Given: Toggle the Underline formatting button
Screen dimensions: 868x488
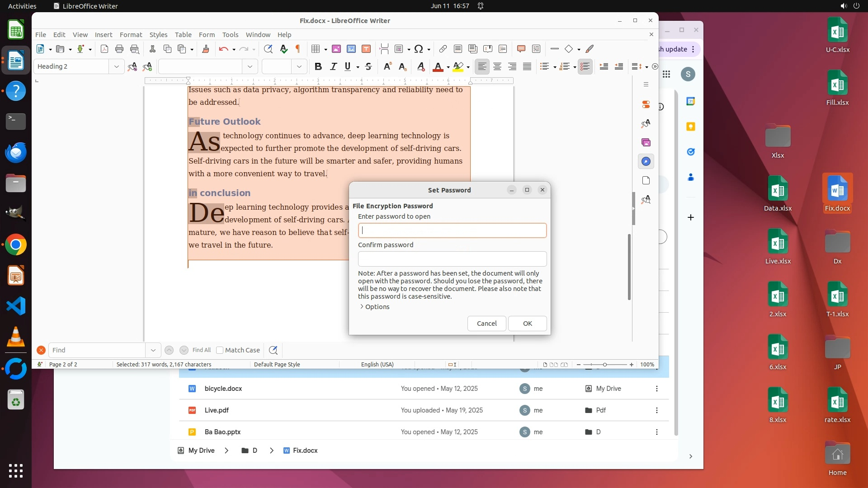Looking at the screenshot, I should (x=347, y=66).
